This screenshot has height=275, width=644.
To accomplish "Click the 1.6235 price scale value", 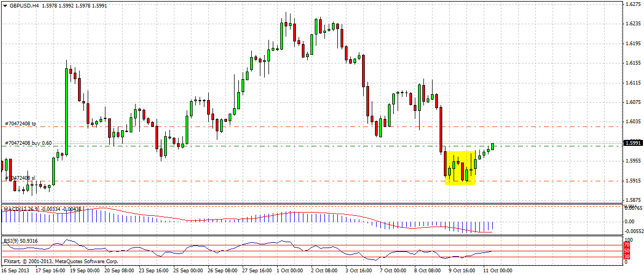I will click(633, 24).
